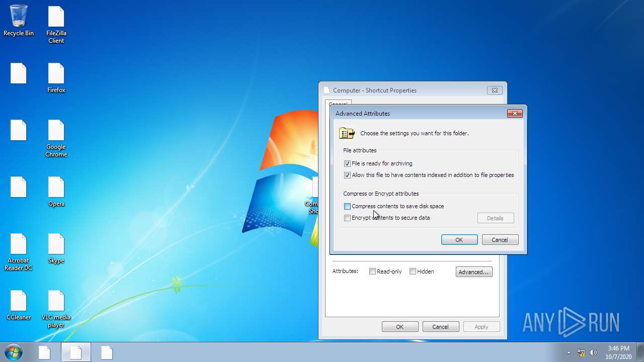The width and height of the screenshot is (644, 362).
Task: Open the volume speaker tray icon
Action: (593, 352)
